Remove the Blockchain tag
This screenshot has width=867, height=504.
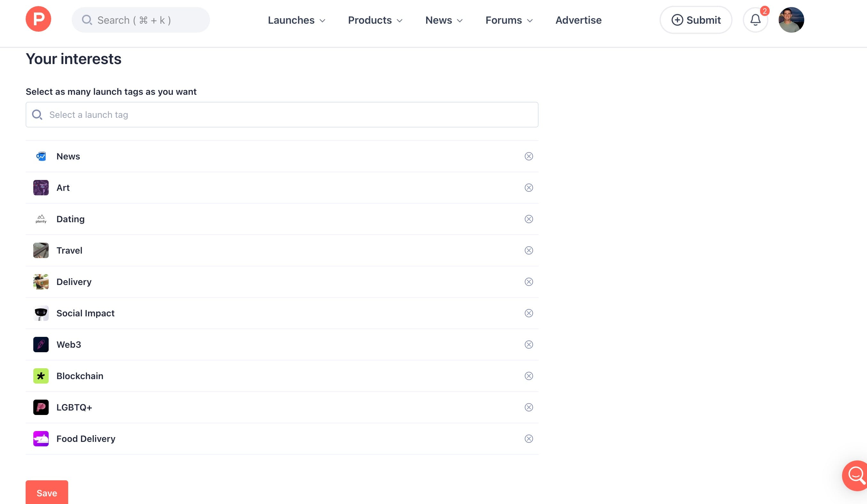click(x=529, y=376)
